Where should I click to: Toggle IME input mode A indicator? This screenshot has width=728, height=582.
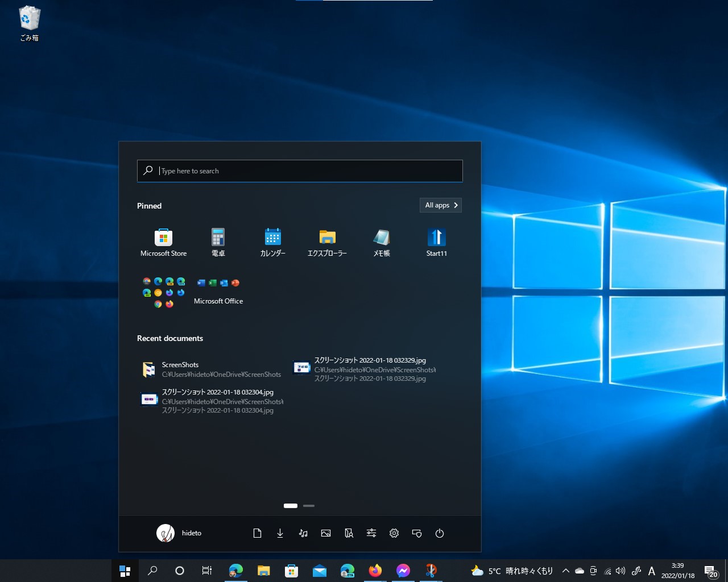652,571
